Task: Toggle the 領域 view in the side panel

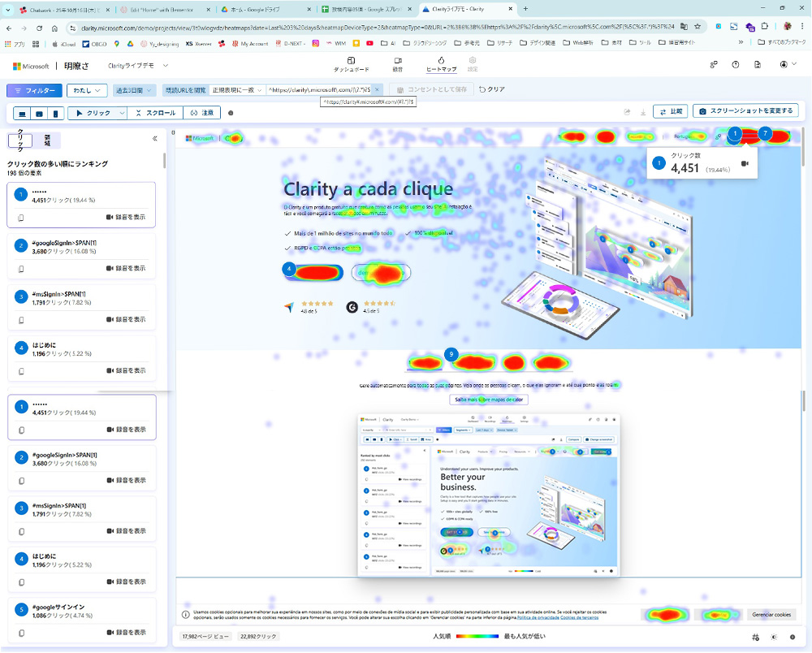Action: click(x=47, y=140)
